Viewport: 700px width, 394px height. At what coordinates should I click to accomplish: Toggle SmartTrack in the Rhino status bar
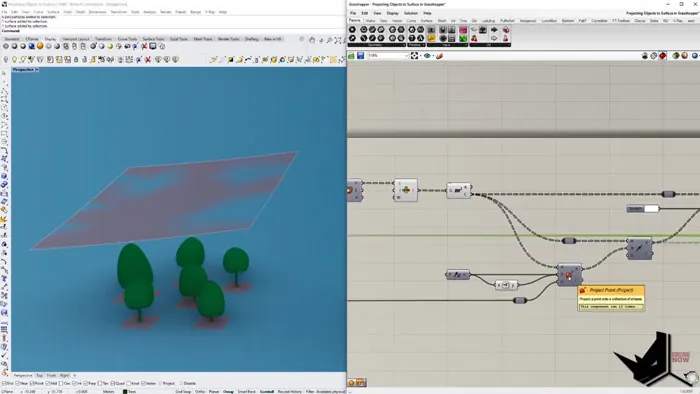tap(246, 392)
